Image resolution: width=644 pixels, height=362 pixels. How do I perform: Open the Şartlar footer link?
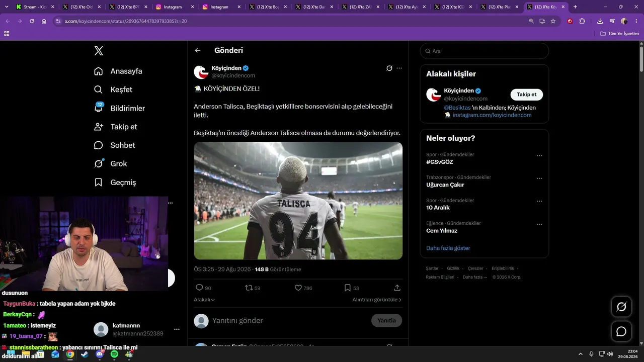coord(432,268)
